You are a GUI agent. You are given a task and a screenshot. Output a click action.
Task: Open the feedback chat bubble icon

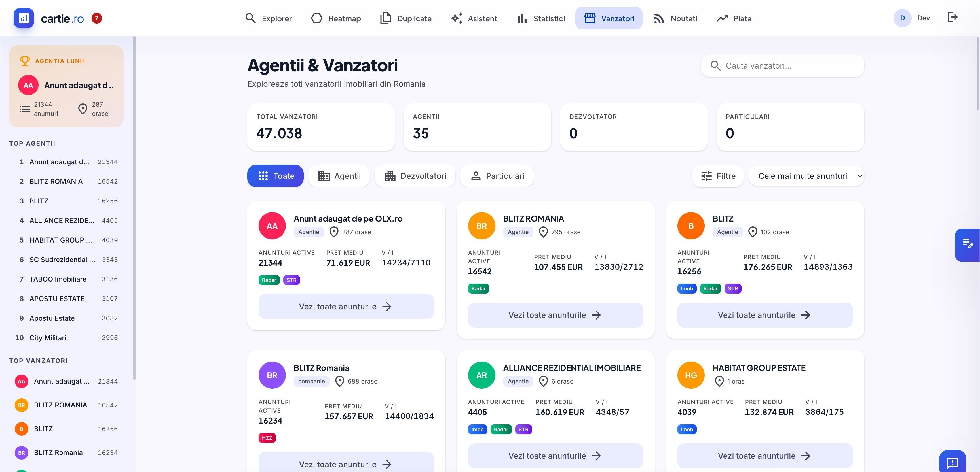click(952, 462)
